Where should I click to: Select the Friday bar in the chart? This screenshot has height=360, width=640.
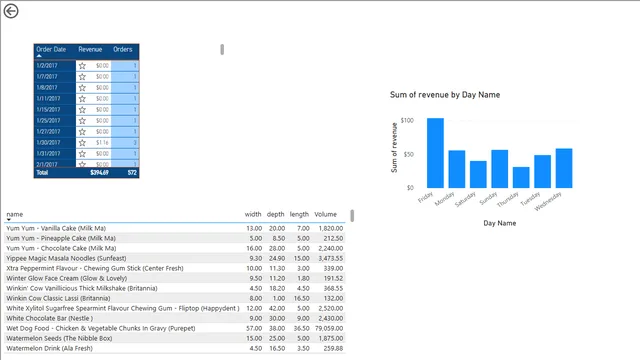tap(436, 153)
